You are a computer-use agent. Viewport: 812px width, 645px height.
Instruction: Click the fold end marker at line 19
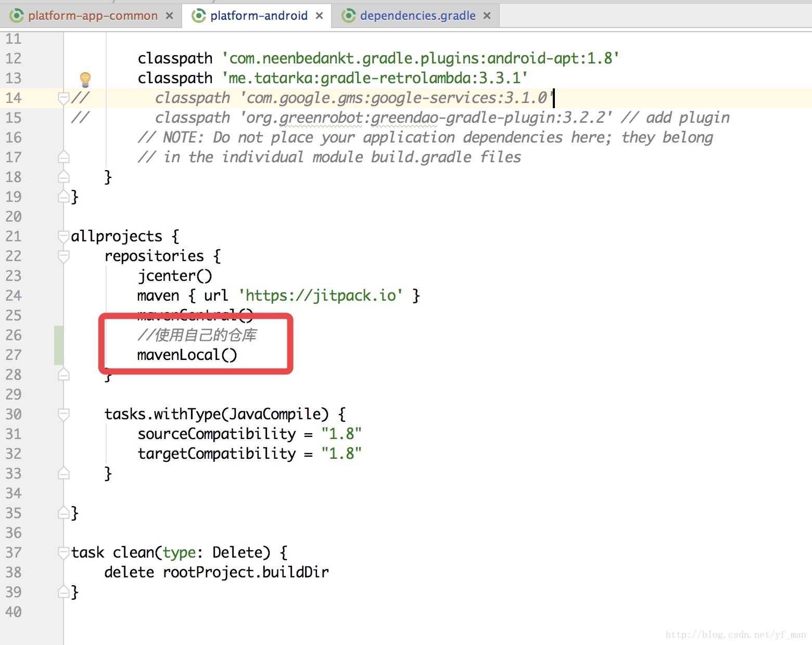pyautogui.click(x=64, y=197)
